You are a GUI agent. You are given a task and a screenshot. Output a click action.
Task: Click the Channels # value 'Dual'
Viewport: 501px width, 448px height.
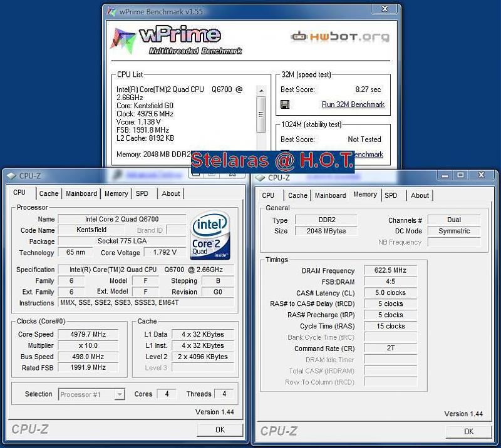(454, 220)
